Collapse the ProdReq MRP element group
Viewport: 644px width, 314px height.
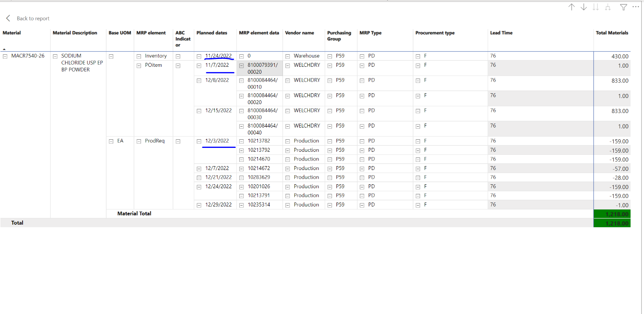[139, 141]
